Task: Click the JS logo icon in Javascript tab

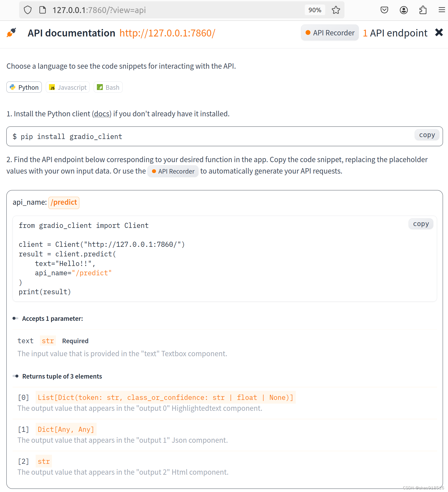Action: (52, 87)
